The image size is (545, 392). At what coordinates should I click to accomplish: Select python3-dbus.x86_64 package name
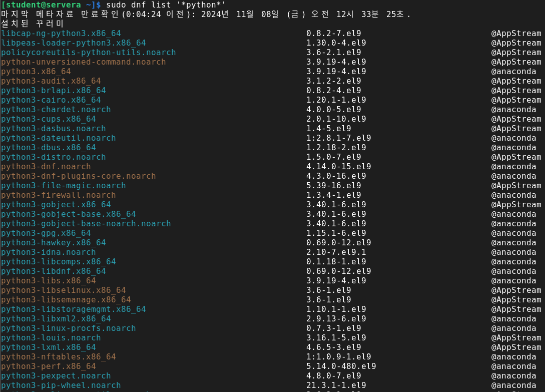click(49, 148)
